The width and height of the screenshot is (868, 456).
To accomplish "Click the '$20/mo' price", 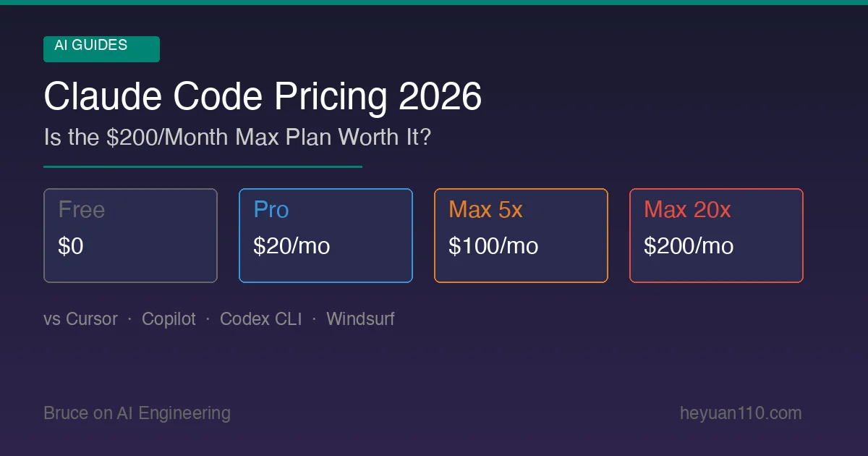I will click(x=292, y=246).
